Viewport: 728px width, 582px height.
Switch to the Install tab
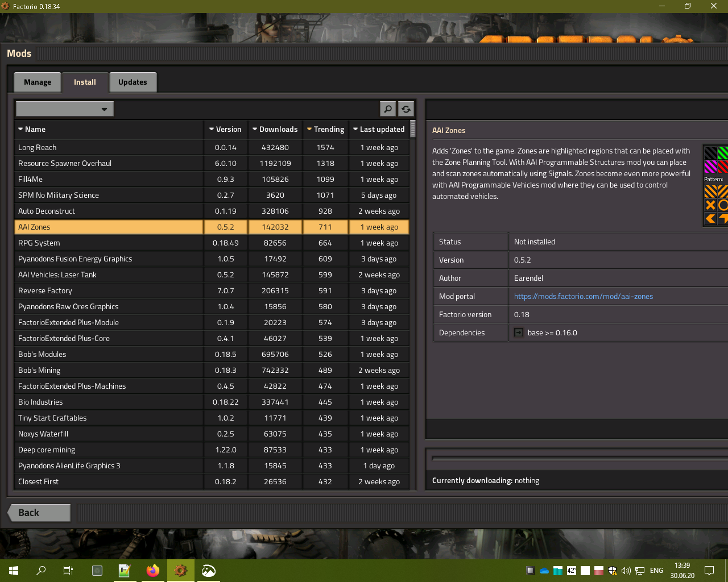pyautogui.click(x=85, y=82)
